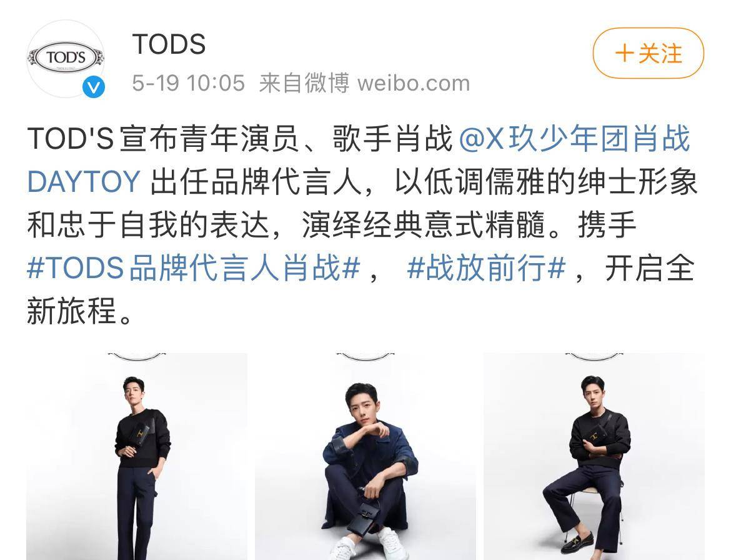Open the 来自微博 weibo.com source label
This screenshot has width=731, height=560.
pos(365,84)
